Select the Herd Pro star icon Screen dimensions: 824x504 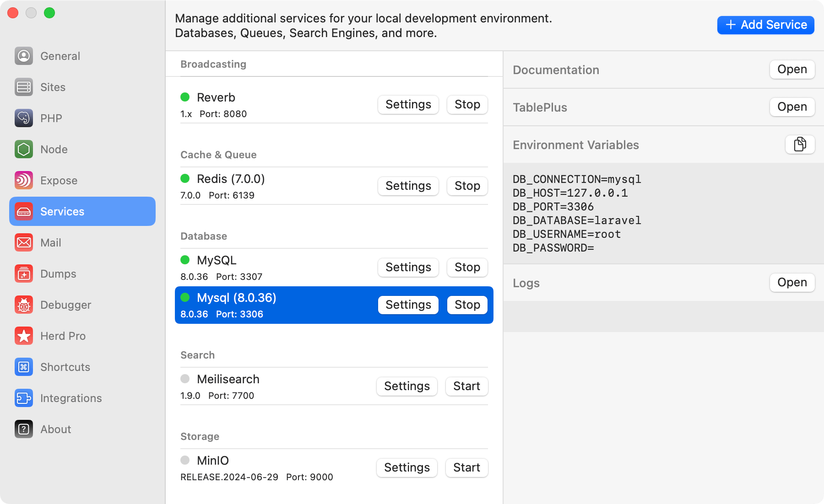24,336
